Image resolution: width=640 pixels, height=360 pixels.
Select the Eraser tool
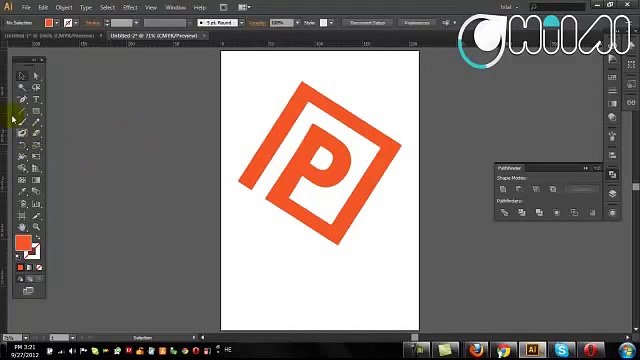[x=36, y=133]
